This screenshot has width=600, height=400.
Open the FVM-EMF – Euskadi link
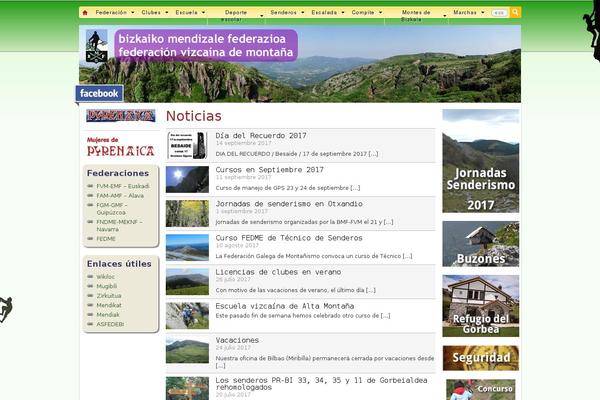point(123,186)
